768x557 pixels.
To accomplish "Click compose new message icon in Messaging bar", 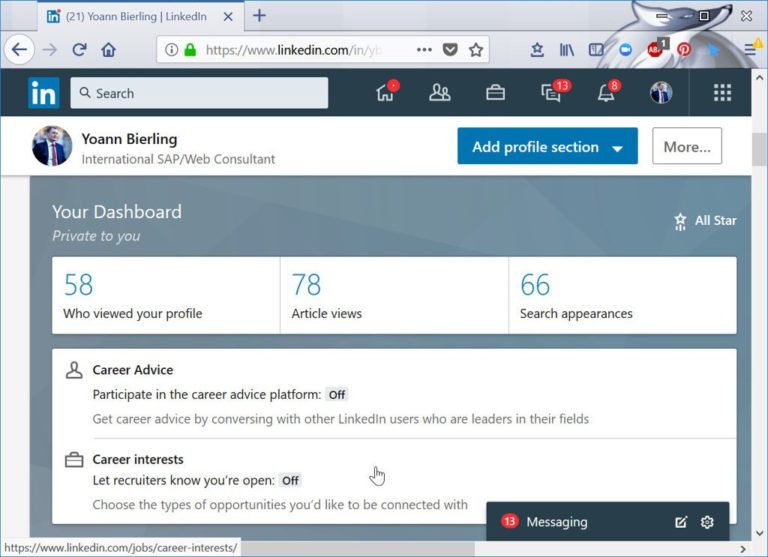I will point(681,522).
